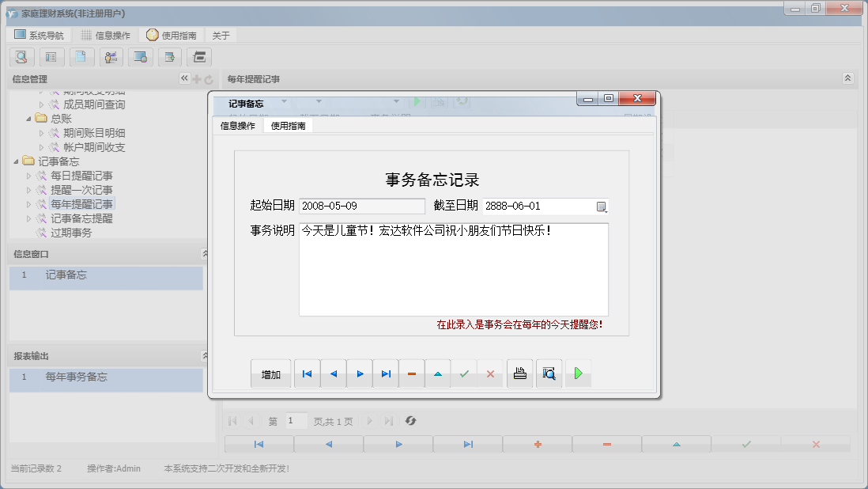Screen dimensions: 868x489
Task: Click the page number input field
Action: pos(295,420)
